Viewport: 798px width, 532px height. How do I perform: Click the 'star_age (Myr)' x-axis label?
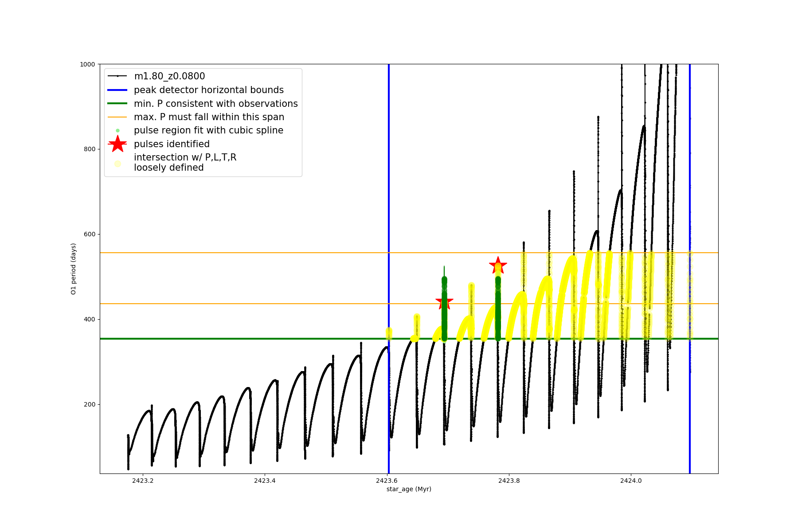(x=409, y=489)
